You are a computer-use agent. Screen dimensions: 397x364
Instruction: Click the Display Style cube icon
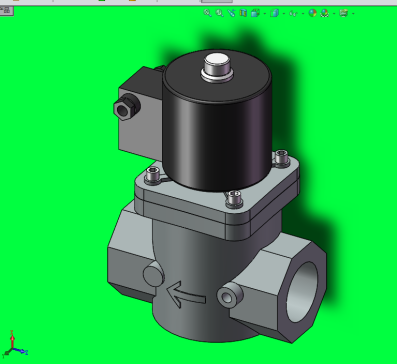coord(274,13)
